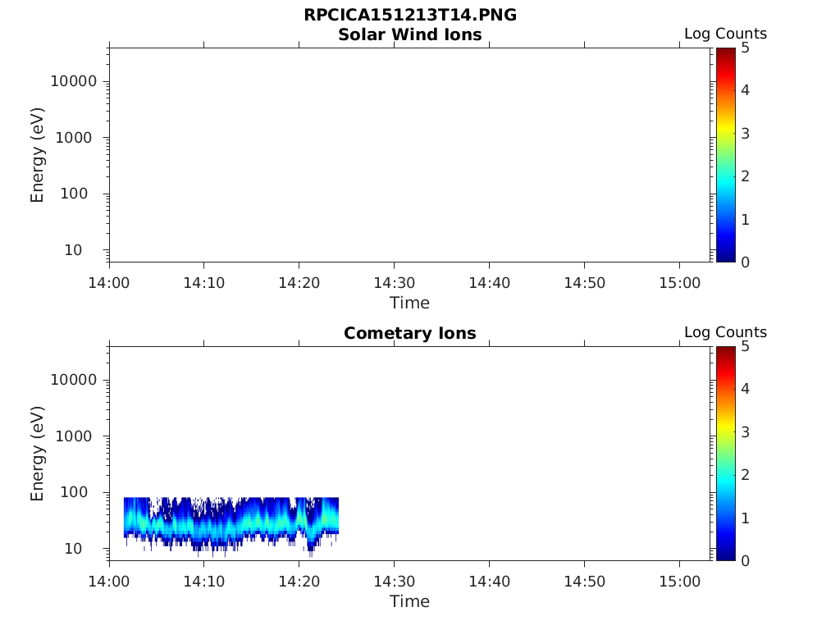Click the 14:20 tick label on Solar Wind plot
This screenshot has height=630, width=840.
point(299,283)
